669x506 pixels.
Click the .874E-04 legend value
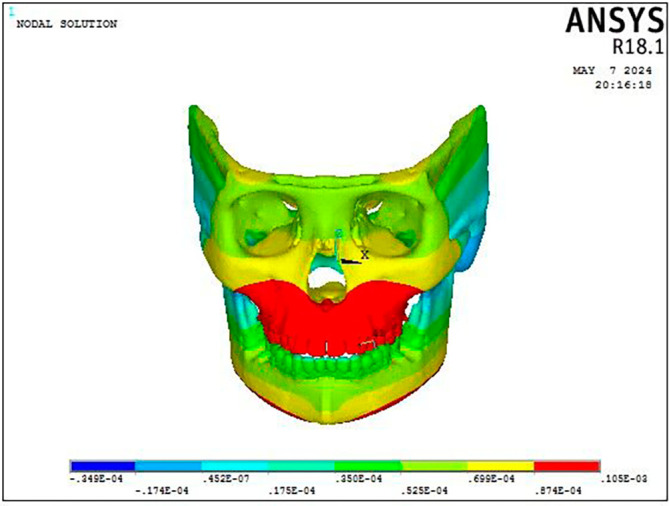(x=558, y=491)
